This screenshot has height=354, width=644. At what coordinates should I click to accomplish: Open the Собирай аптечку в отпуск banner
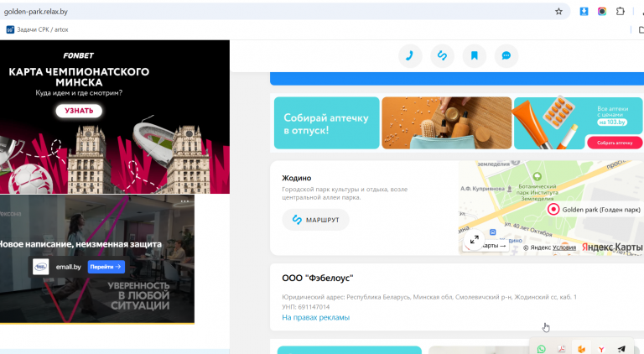[326, 123]
